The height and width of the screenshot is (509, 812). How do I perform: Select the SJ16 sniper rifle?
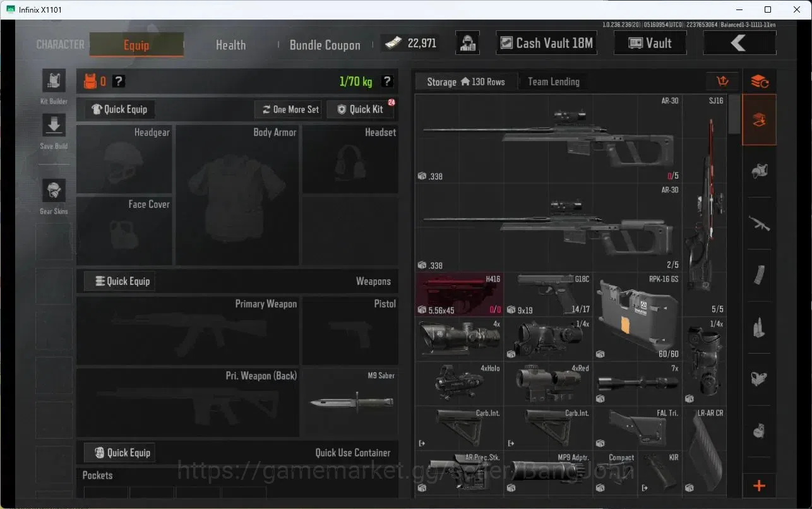click(x=704, y=205)
